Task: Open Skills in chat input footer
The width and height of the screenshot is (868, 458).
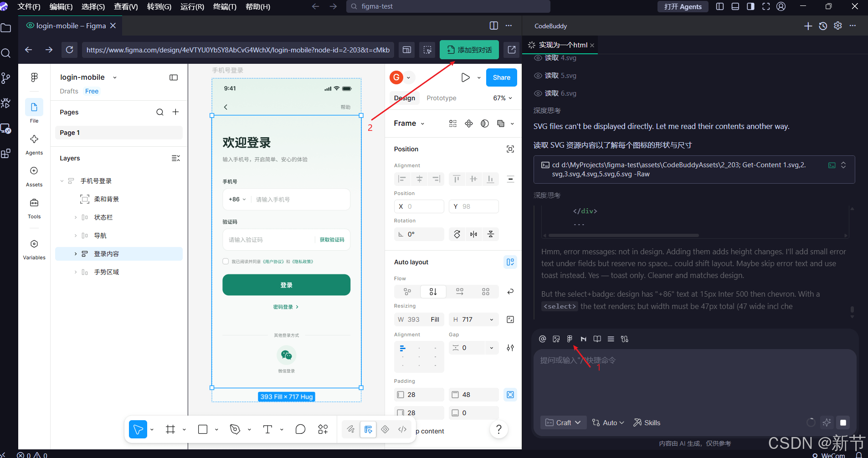Action: (x=647, y=422)
